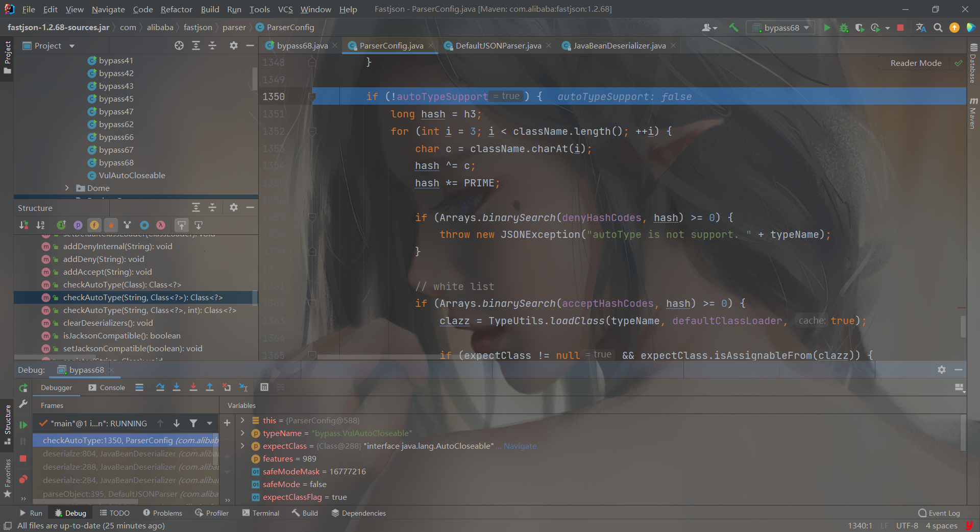Viewport: 980px width, 532px height.
Task: Click the green Run arrow in top toolbar
Action: [x=827, y=28]
